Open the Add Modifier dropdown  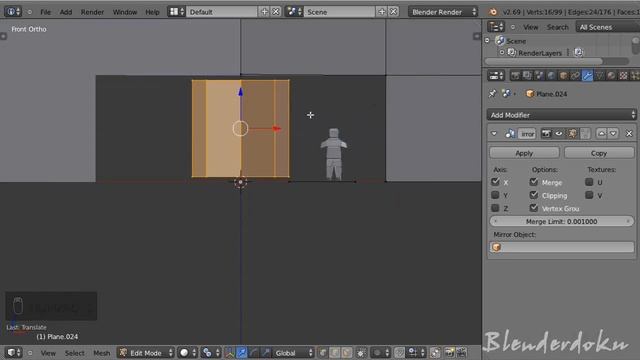tap(562, 115)
